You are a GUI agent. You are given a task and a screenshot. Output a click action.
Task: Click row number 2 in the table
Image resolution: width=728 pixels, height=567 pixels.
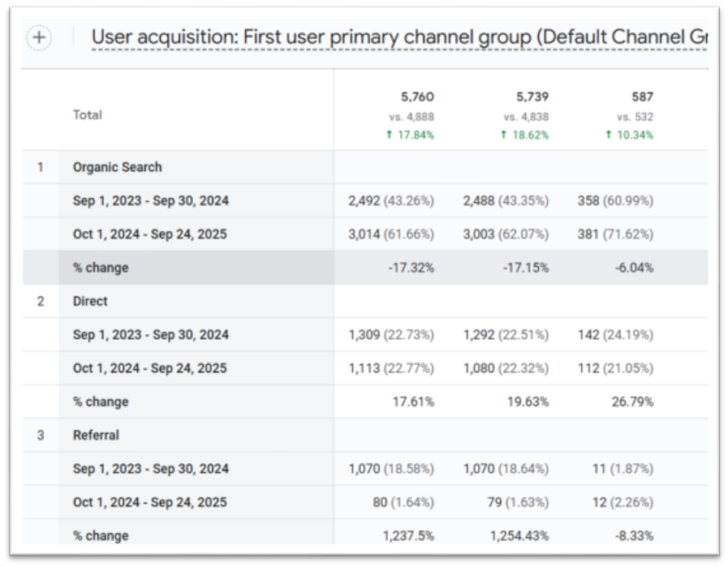click(x=41, y=301)
